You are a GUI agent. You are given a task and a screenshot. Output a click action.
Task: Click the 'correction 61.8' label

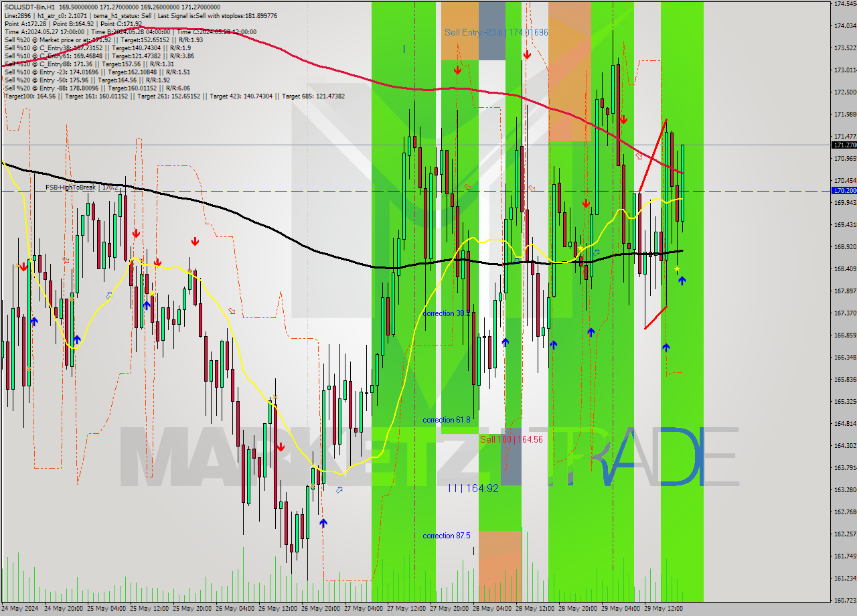(446, 420)
